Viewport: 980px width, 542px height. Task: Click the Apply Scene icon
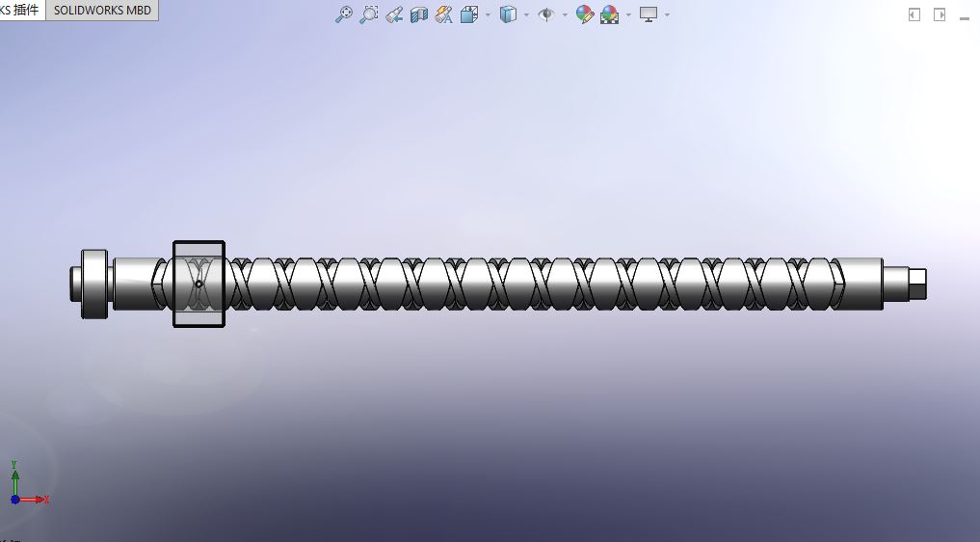click(x=609, y=14)
